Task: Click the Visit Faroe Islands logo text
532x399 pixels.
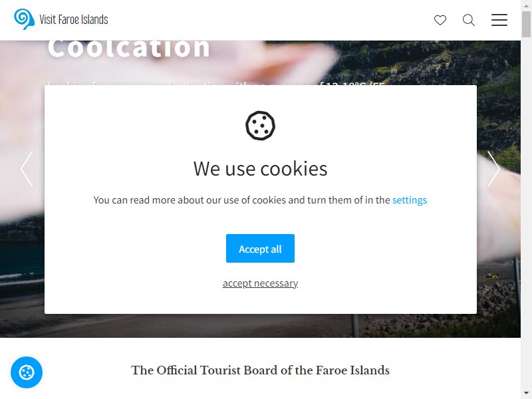Action: (74, 20)
